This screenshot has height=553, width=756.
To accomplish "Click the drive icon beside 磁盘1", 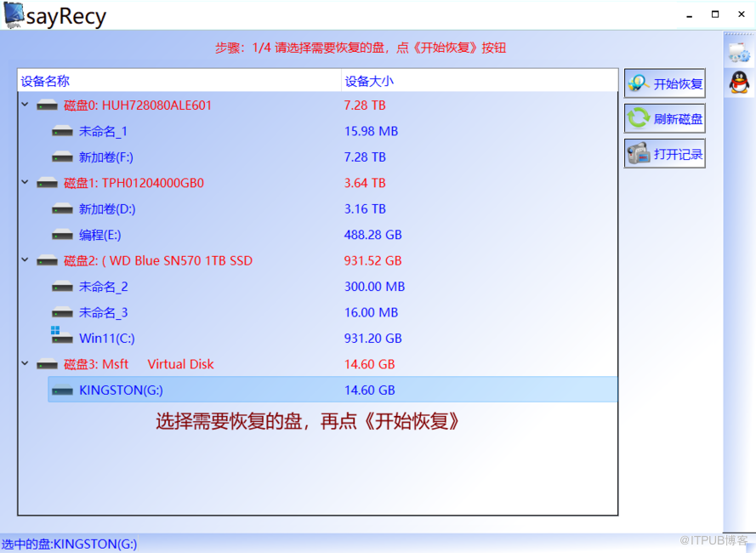I will tap(48, 183).
